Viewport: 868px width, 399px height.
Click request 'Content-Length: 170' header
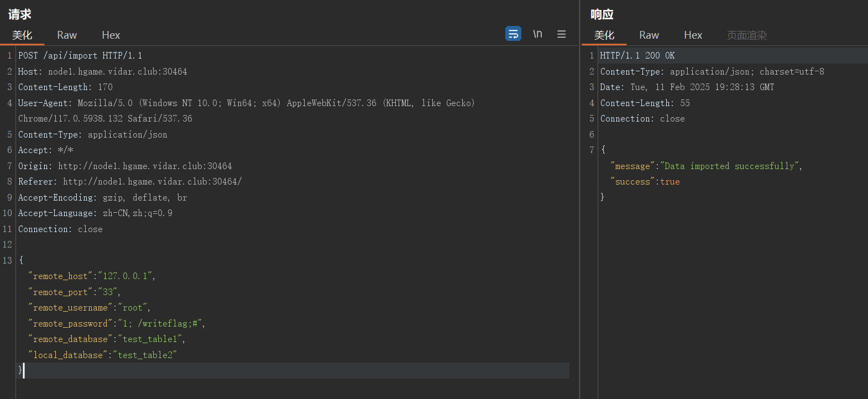coord(65,87)
